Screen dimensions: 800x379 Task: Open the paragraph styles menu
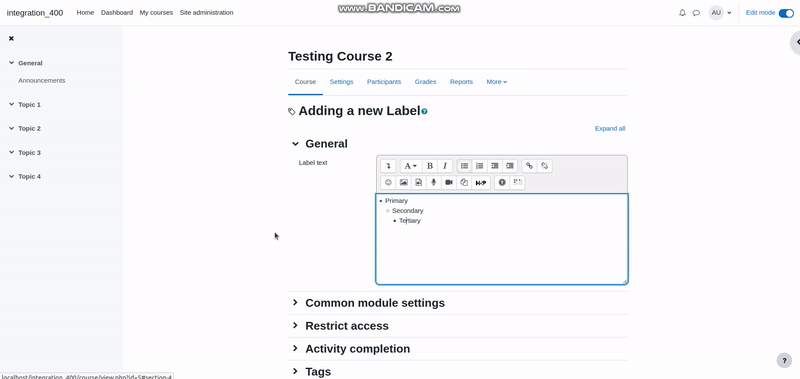click(x=411, y=166)
